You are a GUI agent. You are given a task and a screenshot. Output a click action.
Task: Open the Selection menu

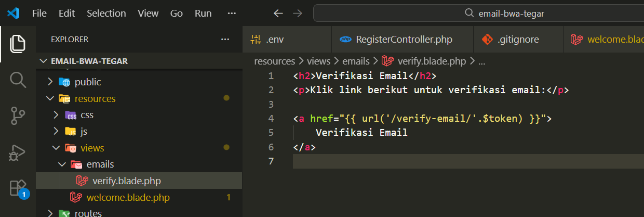pos(106,14)
